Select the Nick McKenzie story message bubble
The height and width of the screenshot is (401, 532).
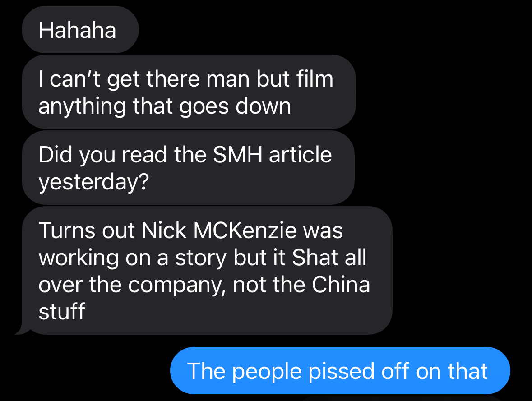[x=207, y=270]
